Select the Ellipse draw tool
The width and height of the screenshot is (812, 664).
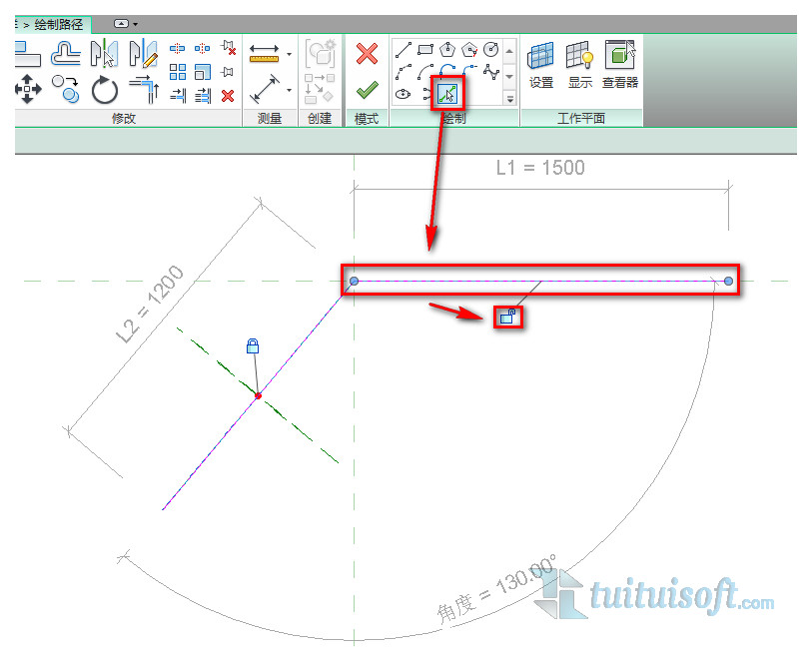tap(403, 94)
